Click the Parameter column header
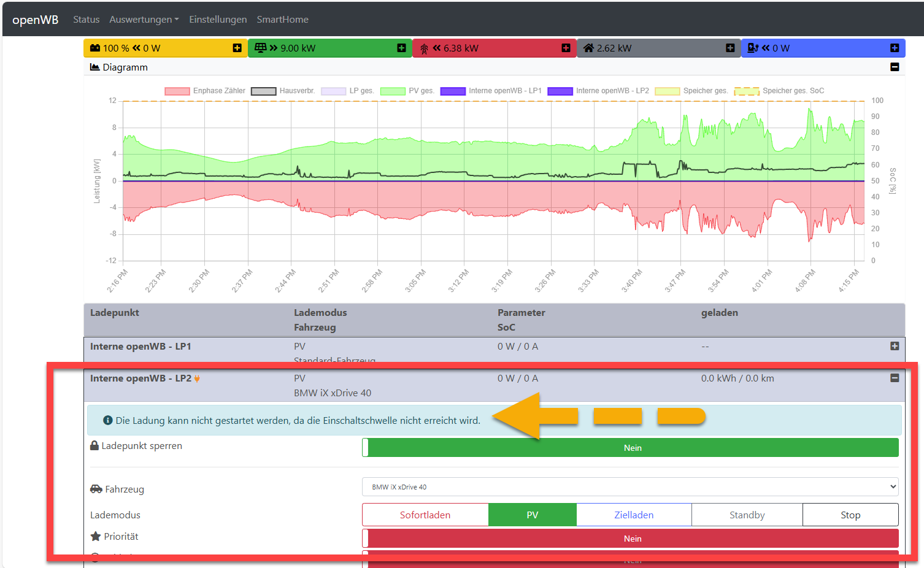924x568 pixels. click(522, 313)
